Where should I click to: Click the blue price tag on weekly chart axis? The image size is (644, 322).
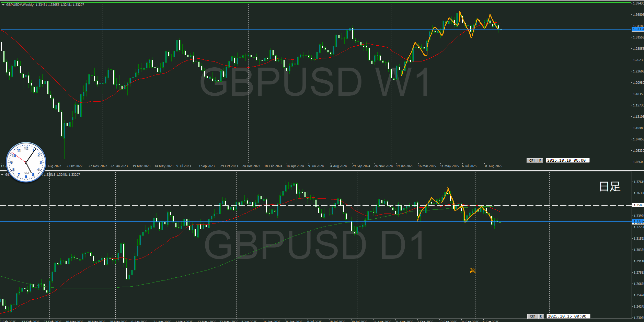click(638, 30)
